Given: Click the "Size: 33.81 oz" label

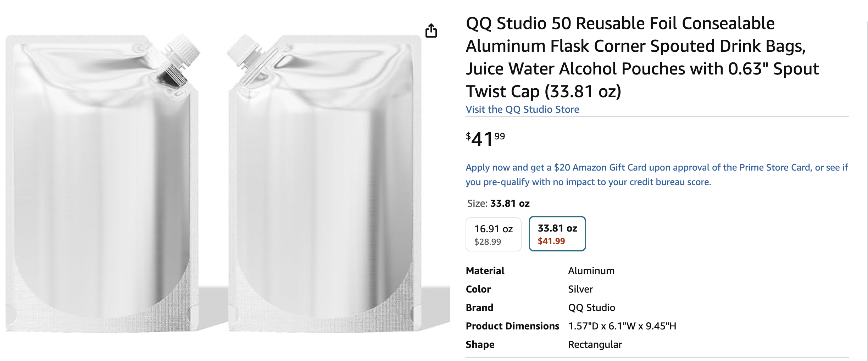Looking at the screenshot, I should tap(498, 203).
